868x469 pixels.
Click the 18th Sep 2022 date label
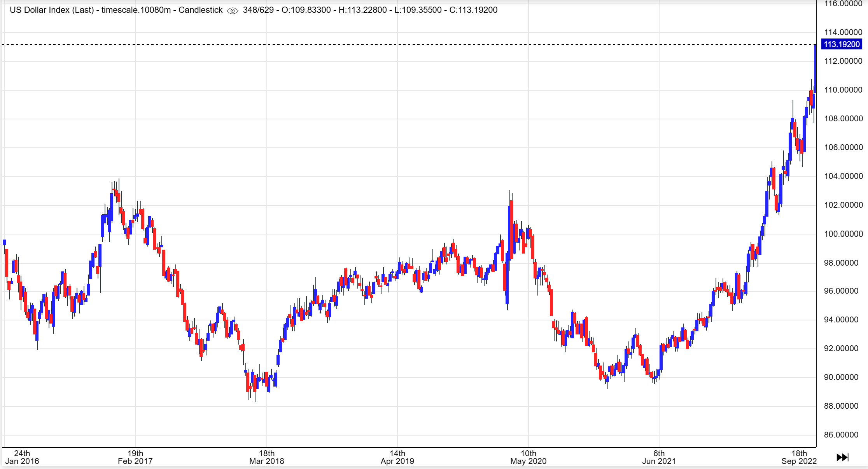799,457
